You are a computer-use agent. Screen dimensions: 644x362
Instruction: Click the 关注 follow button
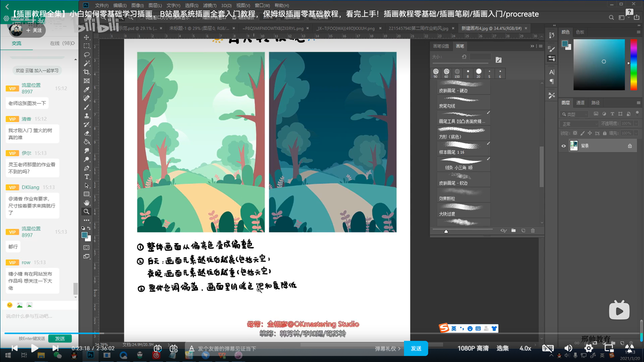coord(34,30)
